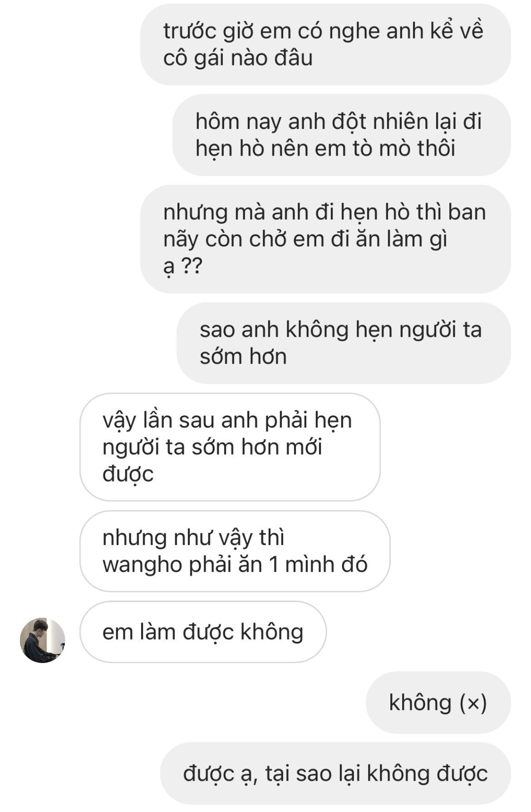Viewport: 531px width, 812px height.
Task: Select the 'em làm được không' bubble
Action: coord(203,632)
